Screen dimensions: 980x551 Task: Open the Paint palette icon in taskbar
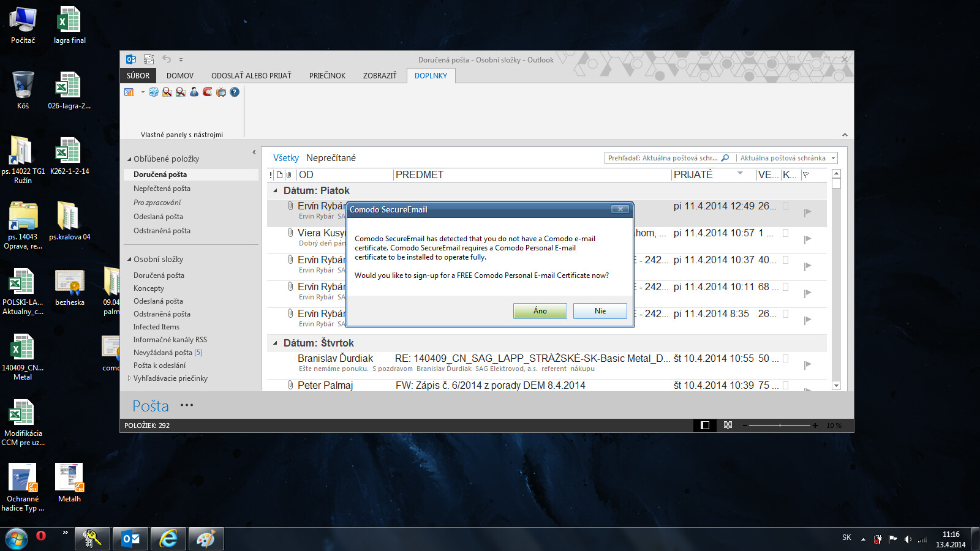(x=206, y=539)
